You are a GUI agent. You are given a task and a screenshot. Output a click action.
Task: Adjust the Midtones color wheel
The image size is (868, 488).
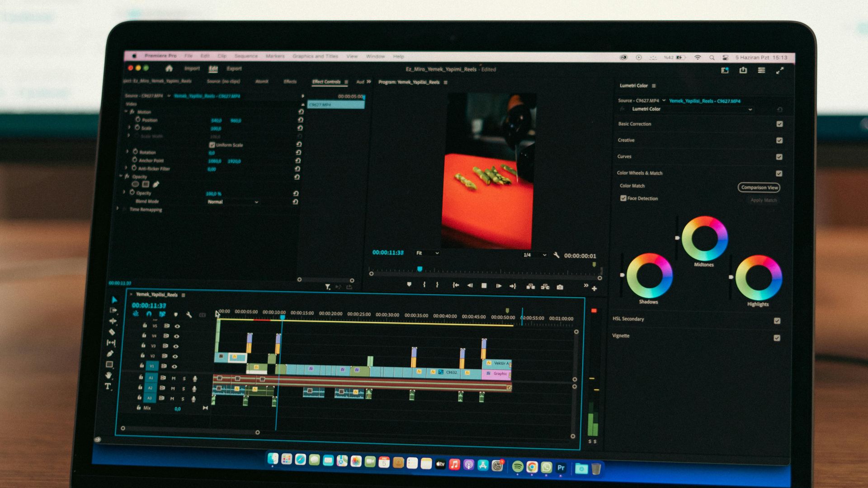704,238
